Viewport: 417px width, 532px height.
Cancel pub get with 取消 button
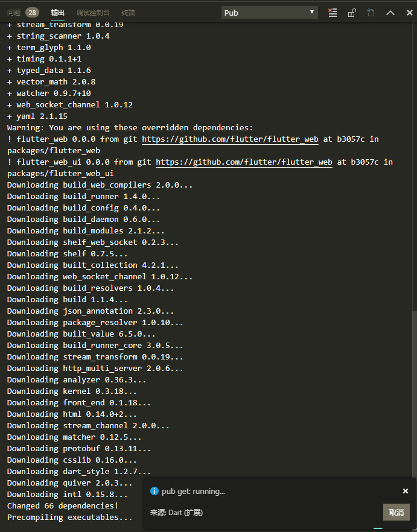396,512
